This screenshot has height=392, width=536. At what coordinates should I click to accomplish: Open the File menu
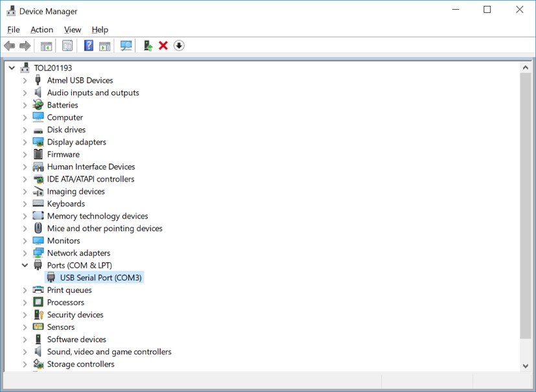tap(14, 30)
